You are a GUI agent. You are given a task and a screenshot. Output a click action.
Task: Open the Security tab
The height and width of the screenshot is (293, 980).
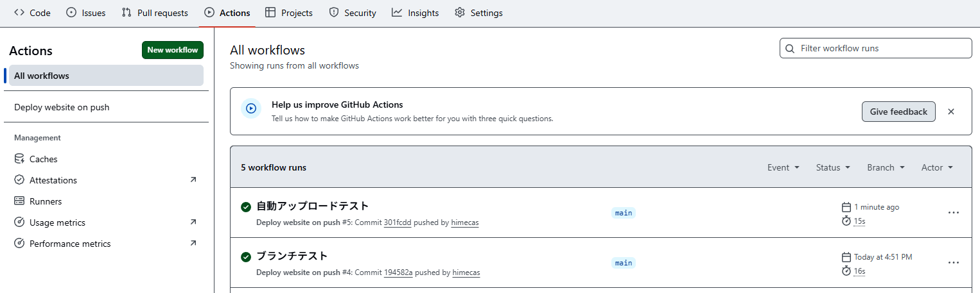(353, 13)
